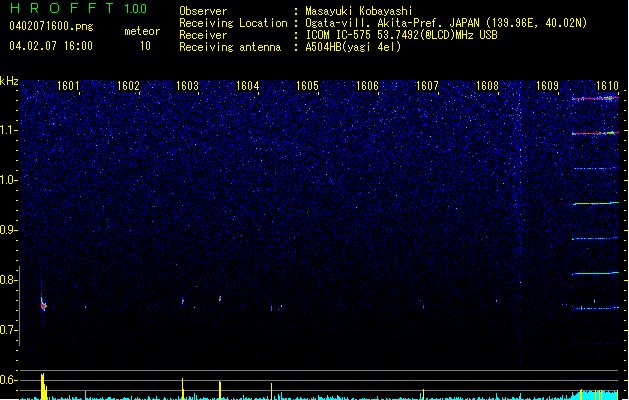Select the A504HB(yagi 4el) antenna text

[353, 47]
